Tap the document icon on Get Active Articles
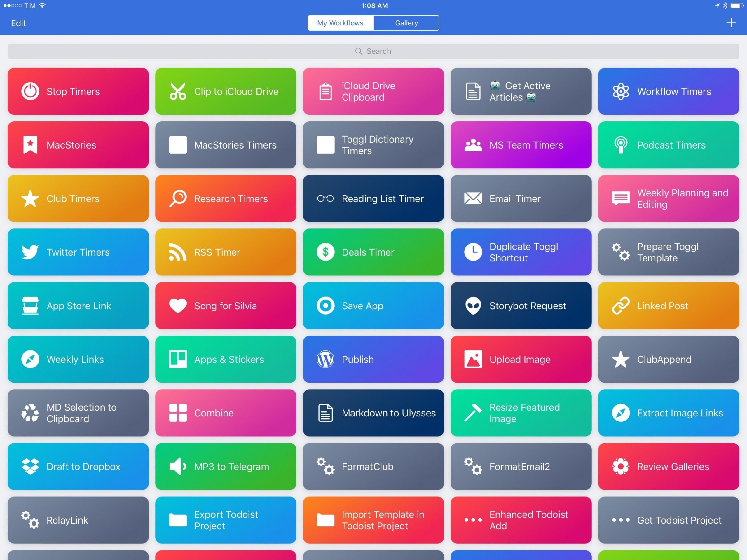The image size is (747, 560). (473, 91)
